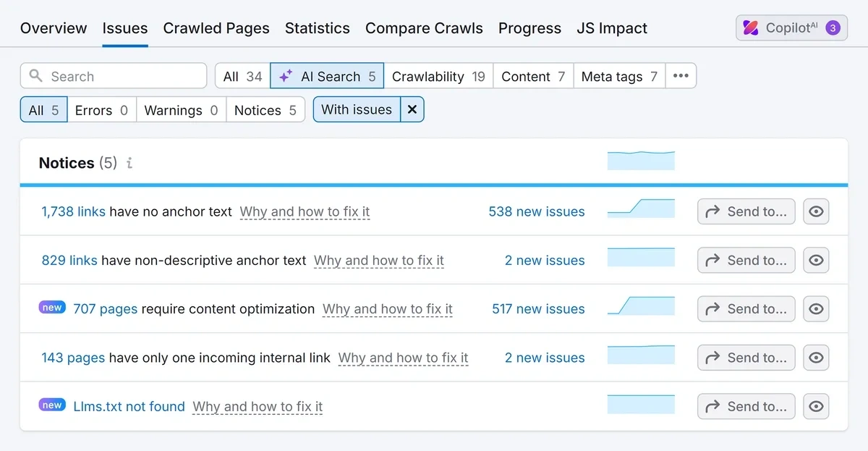Hide the Llms.txt notice using its eye icon
This screenshot has height=451, width=868.
[816, 406]
